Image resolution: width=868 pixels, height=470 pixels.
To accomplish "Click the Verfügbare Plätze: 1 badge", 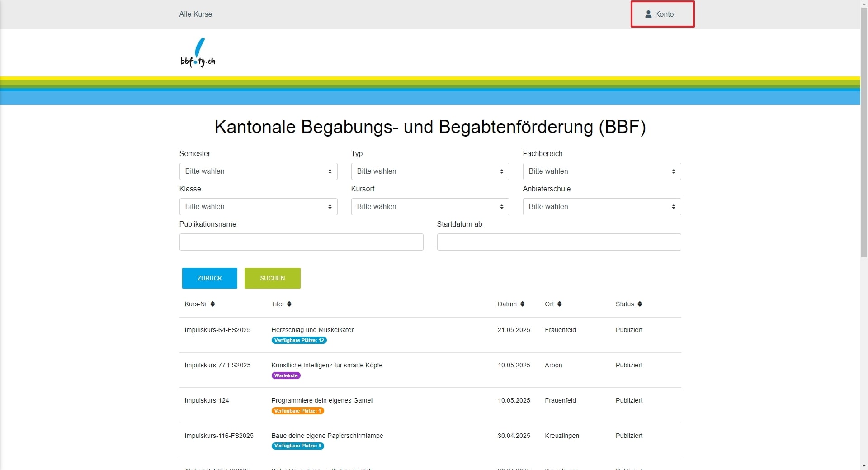I will pyautogui.click(x=297, y=411).
